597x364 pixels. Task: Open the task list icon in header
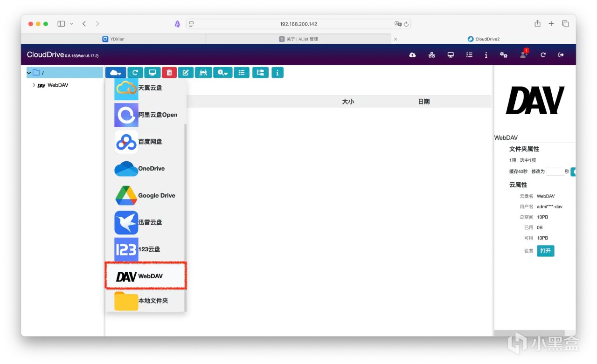point(469,55)
